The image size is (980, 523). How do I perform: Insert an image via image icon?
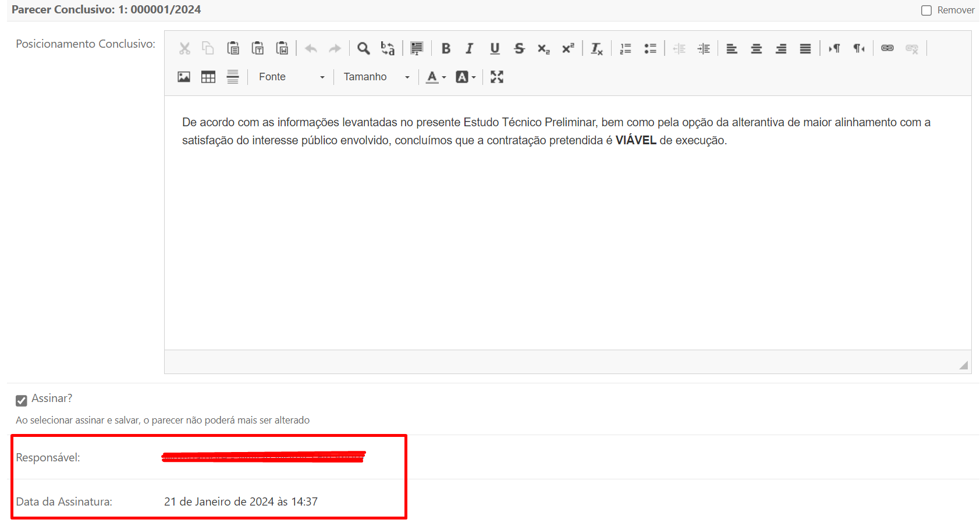pyautogui.click(x=184, y=77)
